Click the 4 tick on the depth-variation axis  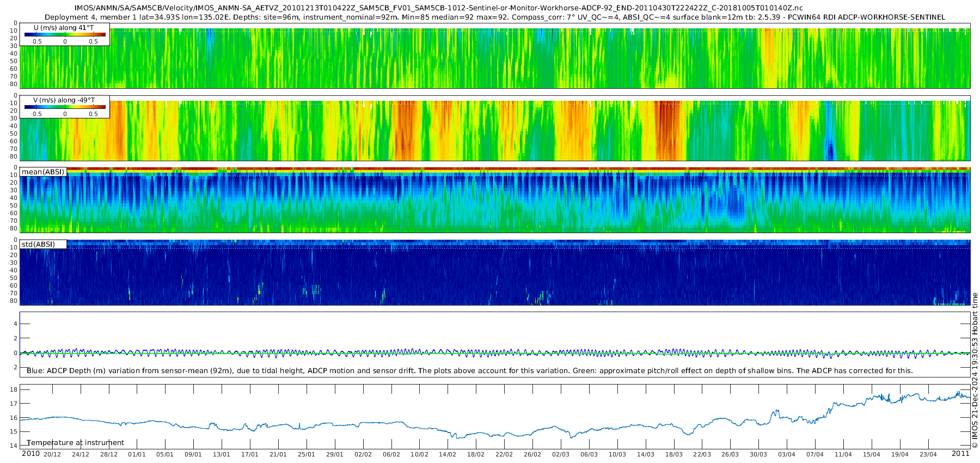click(x=15, y=324)
